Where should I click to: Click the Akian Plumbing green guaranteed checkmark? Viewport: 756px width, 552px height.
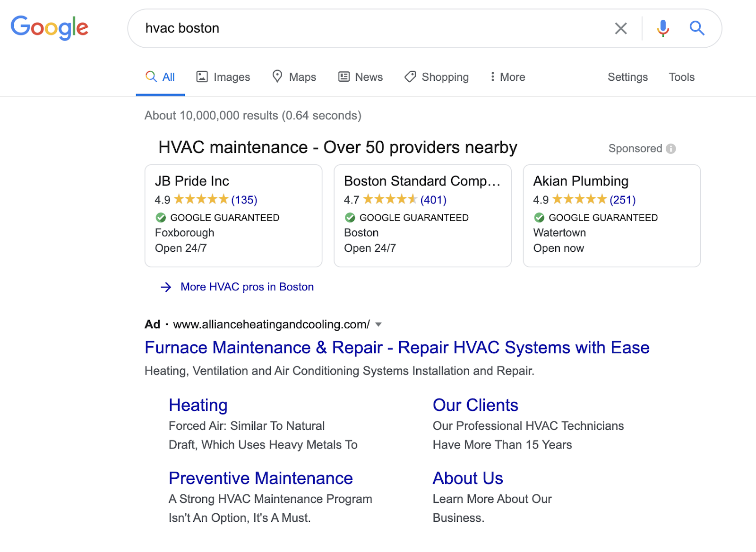click(x=539, y=218)
